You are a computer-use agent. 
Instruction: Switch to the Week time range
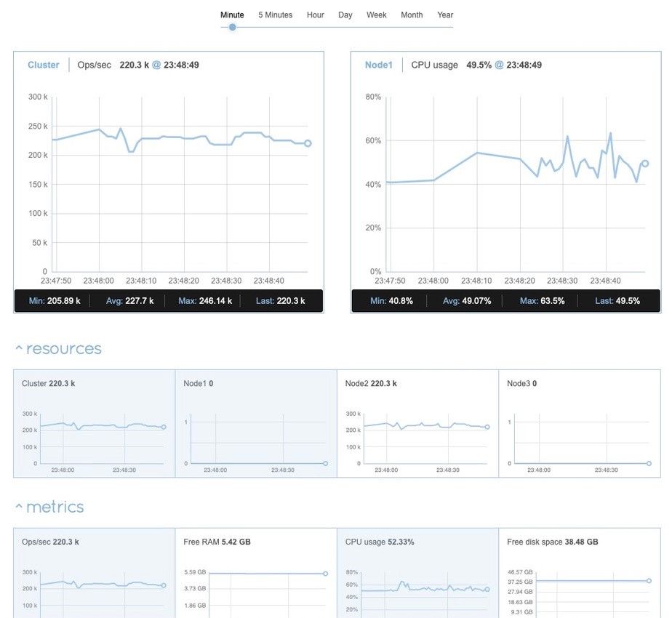coord(376,14)
